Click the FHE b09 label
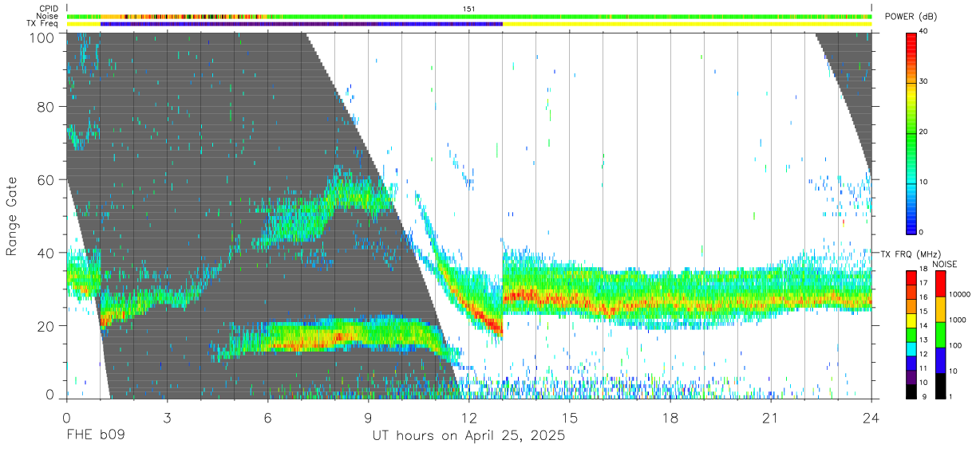This screenshot has width=980, height=452. pos(96,436)
